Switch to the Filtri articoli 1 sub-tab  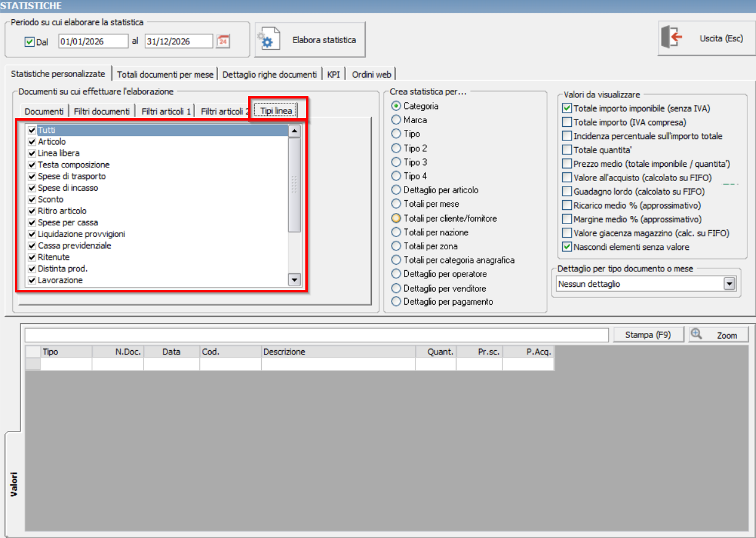tap(166, 111)
